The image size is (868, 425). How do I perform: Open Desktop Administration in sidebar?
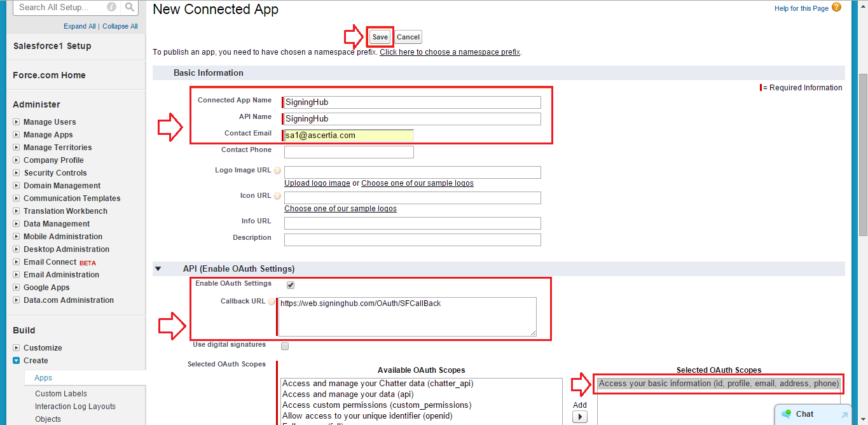tap(66, 249)
